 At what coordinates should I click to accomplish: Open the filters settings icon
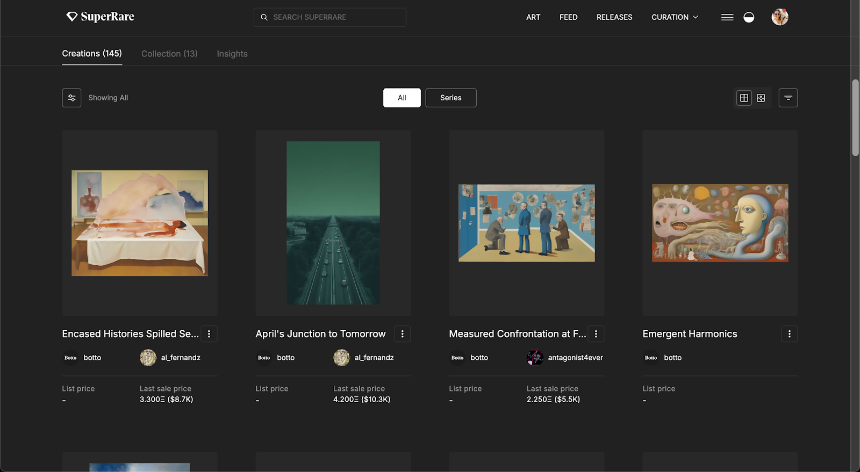point(71,98)
